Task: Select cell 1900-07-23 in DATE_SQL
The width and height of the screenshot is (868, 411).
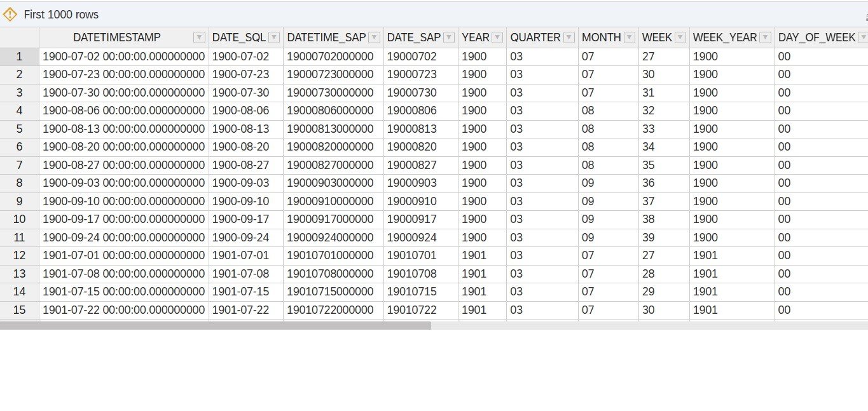Action: click(246, 74)
